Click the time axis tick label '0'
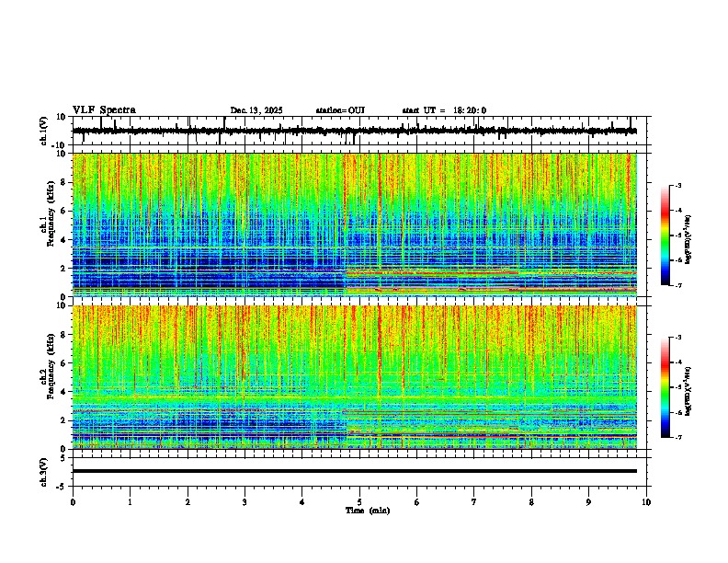Image resolution: width=728 pixels, height=563 pixels. 73,502
